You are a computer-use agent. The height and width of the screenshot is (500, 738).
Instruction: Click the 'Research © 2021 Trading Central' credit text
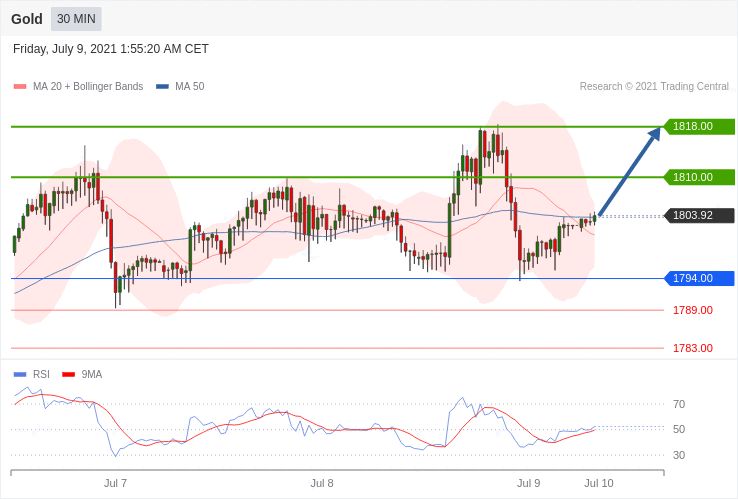pos(654,87)
